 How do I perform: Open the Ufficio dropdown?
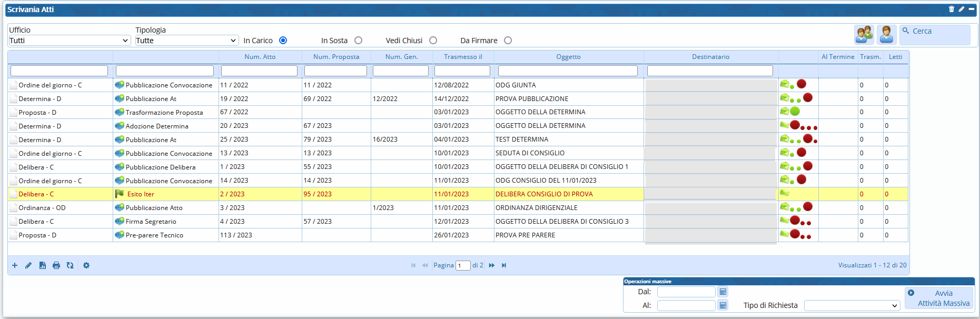(69, 41)
